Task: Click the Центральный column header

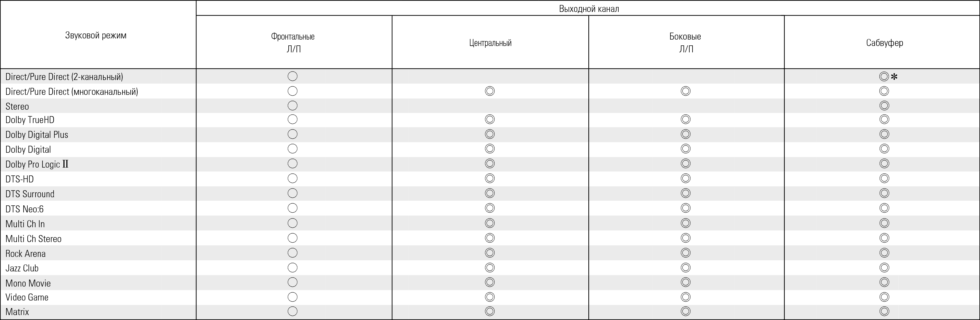Action: [x=490, y=42]
